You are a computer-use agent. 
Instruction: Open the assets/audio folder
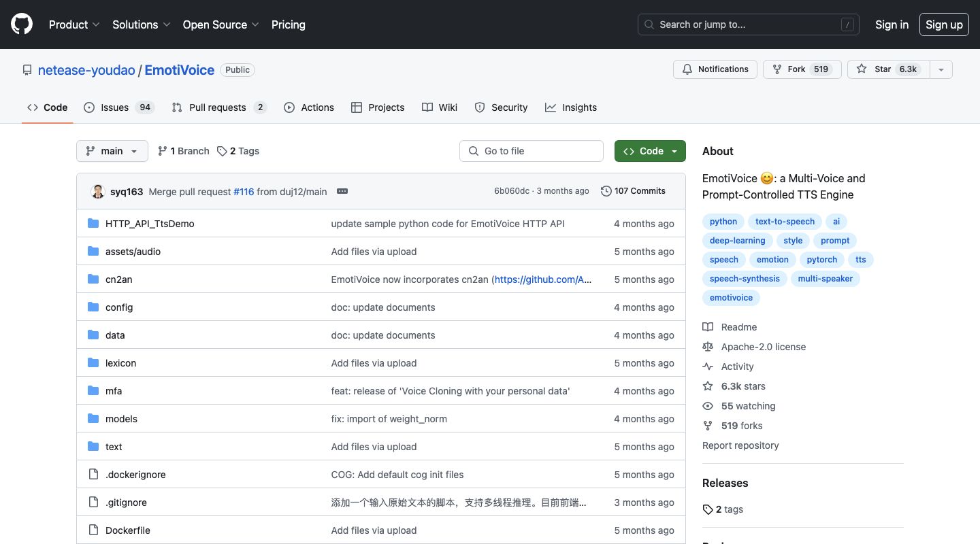tap(133, 252)
